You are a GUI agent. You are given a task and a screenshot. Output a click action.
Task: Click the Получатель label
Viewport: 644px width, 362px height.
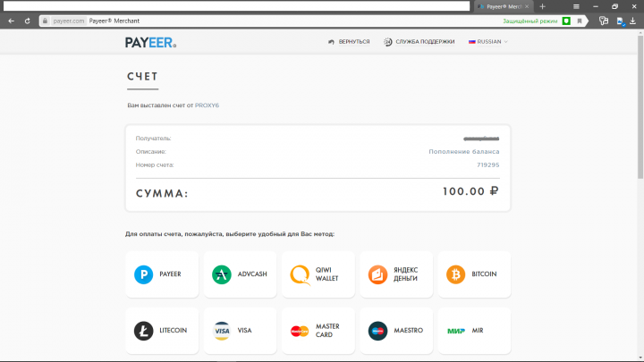point(153,139)
